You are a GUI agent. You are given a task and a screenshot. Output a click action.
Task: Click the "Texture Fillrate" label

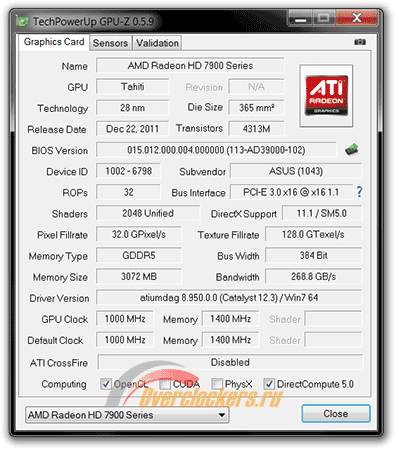228,235
